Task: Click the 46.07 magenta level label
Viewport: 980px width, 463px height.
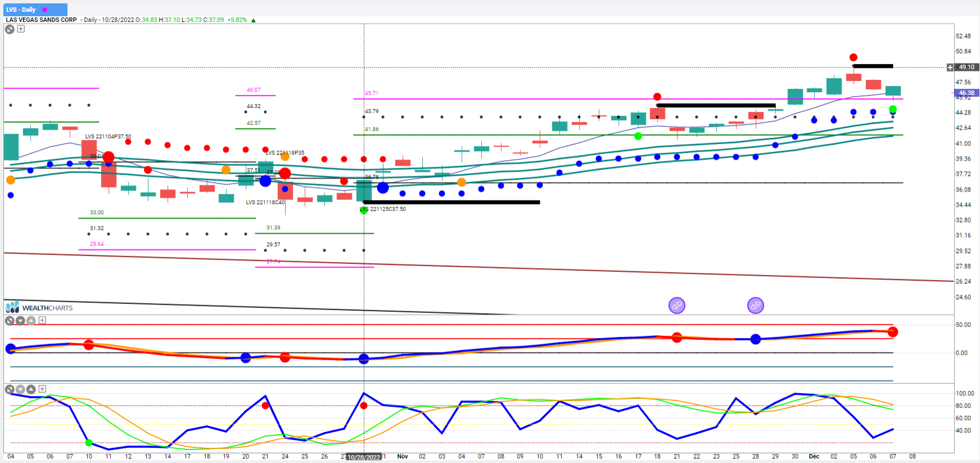Action: [254, 90]
